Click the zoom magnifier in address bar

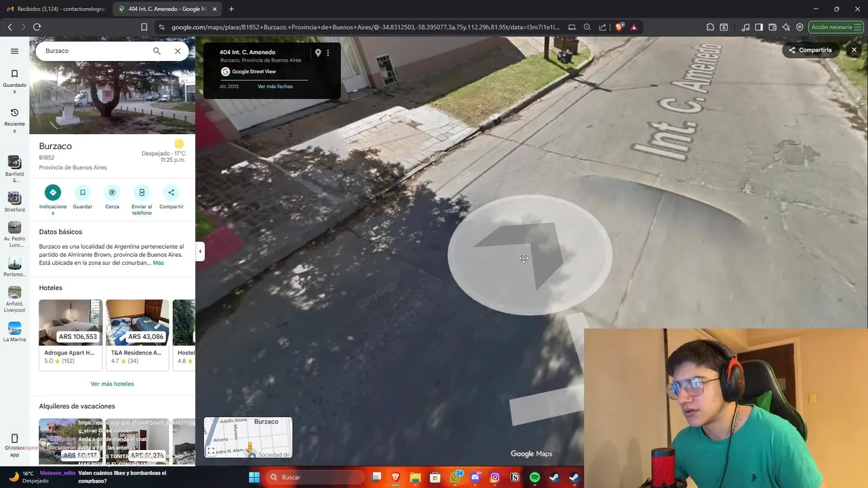(587, 27)
